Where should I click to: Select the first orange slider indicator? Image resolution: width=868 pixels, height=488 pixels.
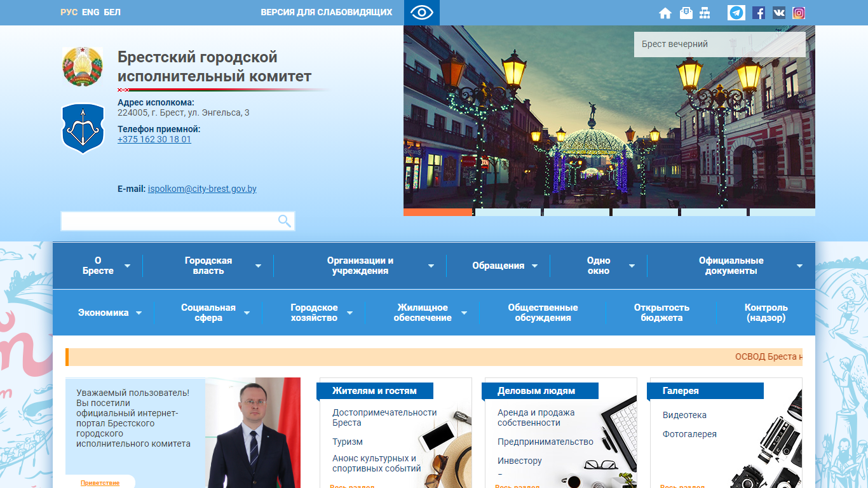coord(438,212)
